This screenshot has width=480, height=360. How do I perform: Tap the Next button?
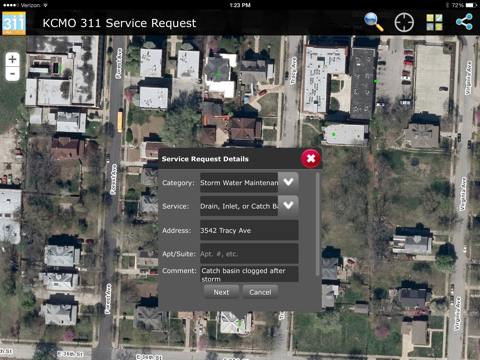(x=221, y=292)
